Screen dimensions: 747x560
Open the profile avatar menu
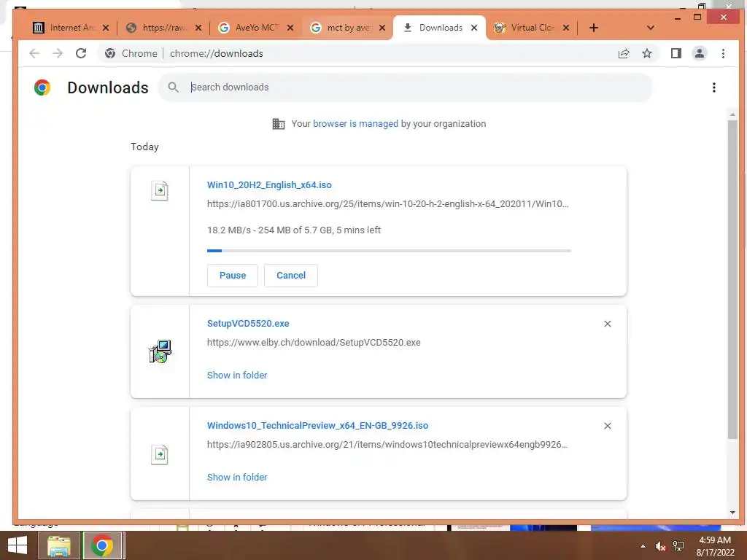tap(700, 53)
